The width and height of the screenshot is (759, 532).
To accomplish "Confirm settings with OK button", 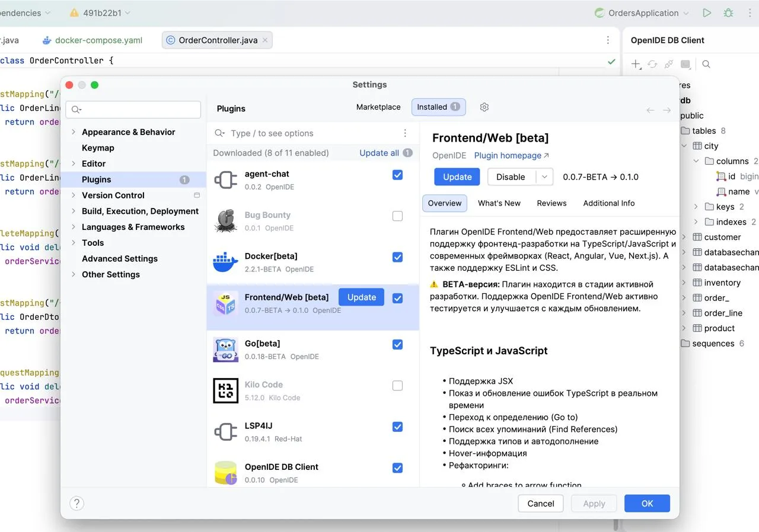I will coord(647,504).
